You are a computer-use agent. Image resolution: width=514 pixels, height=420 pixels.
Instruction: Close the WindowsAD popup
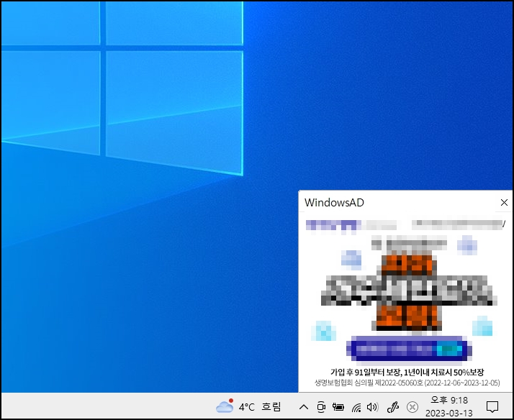(x=504, y=203)
